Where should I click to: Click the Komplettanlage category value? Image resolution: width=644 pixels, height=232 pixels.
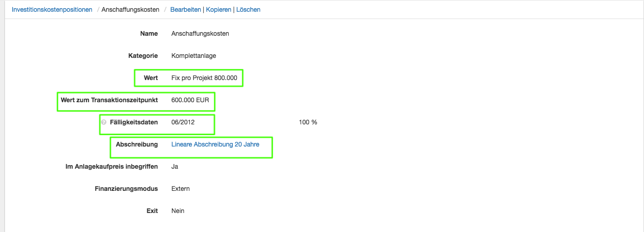coord(193,56)
